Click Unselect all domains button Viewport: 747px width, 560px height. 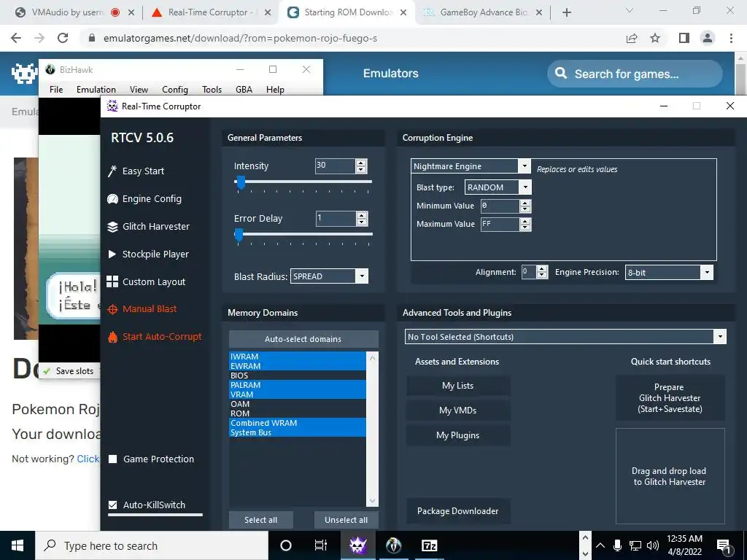coord(347,520)
